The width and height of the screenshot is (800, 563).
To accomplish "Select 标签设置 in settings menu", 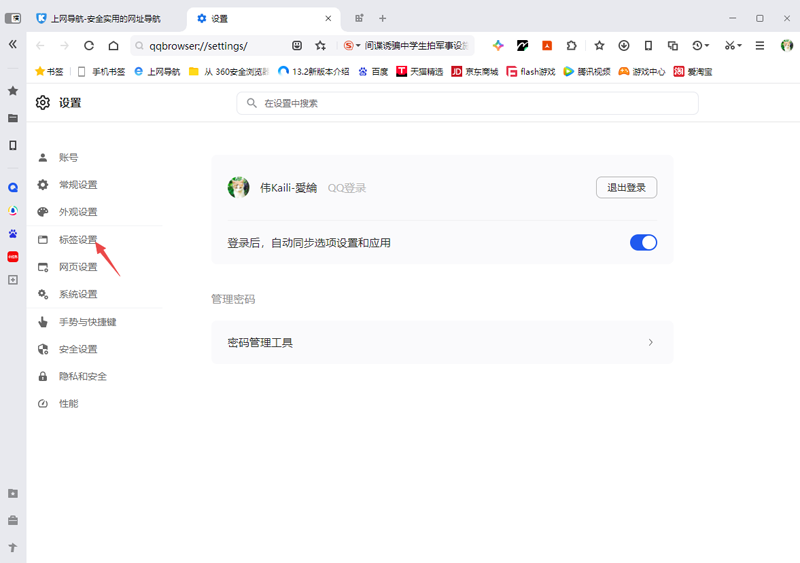I will pos(78,240).
